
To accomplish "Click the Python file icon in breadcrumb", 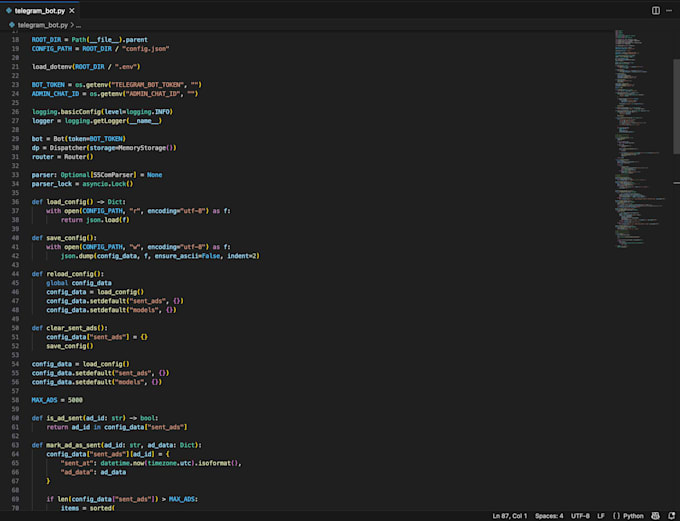I will pyautogui.click(x=12, y=25).
